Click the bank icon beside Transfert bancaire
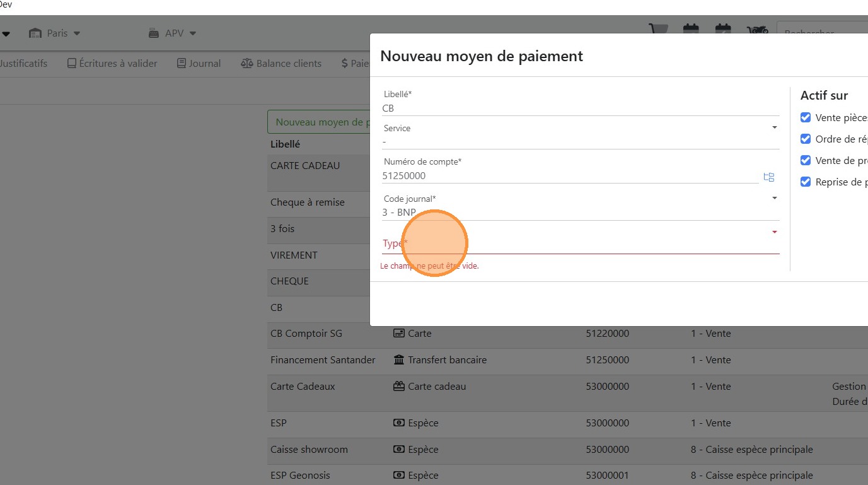868x485 pixels. coord(398,360)
